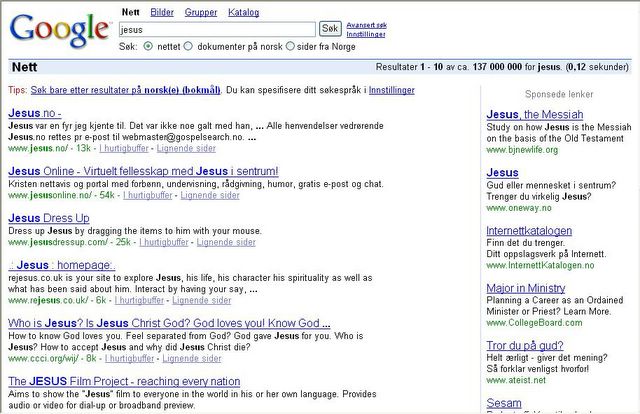640x414 pixels.
Task: Open sponsored link Jesus, the Messiah
Action: [x=535, y=114]
